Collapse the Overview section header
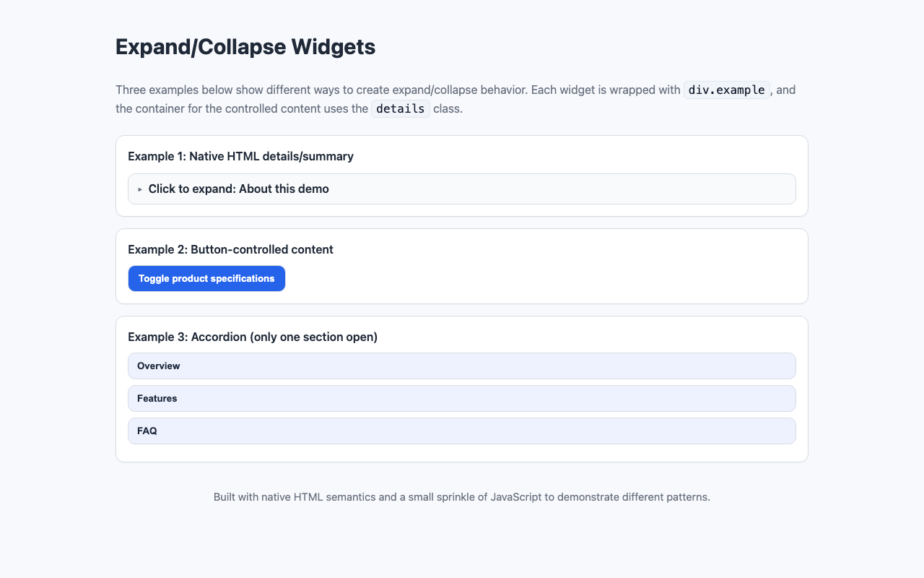The width and height of the screenshot is (924, 578). [x=461, y=366]
